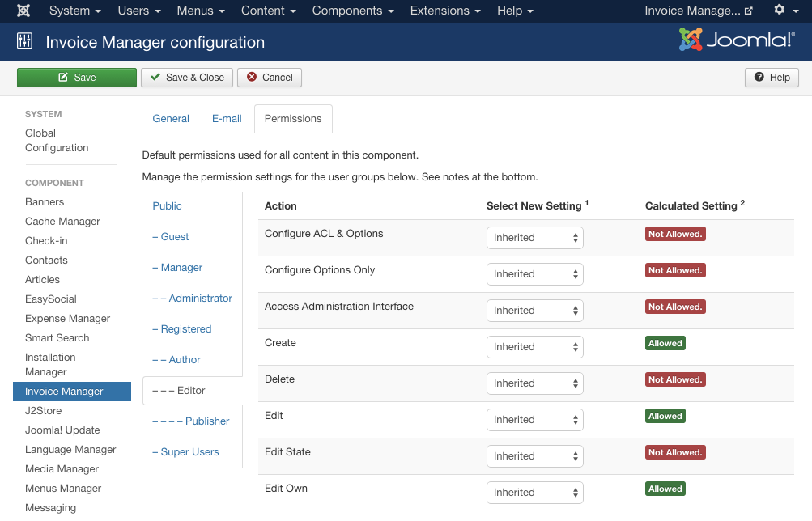Click Save & Close button
This screenshot has width=812, height=521.
click(x=187, y=78)
